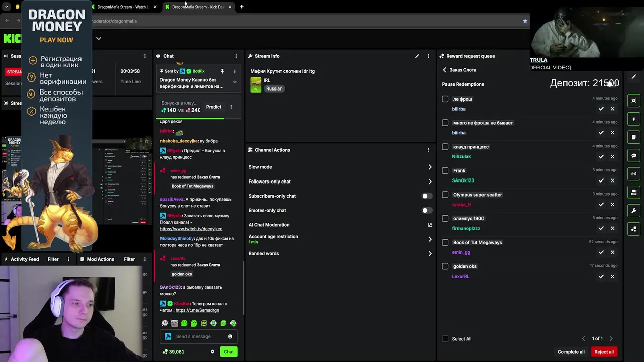Image resolution: width=644 pixels, height=362 pixels.
Task: Check the Frank redemption checkbox
Action: click(x=445, y=170)
